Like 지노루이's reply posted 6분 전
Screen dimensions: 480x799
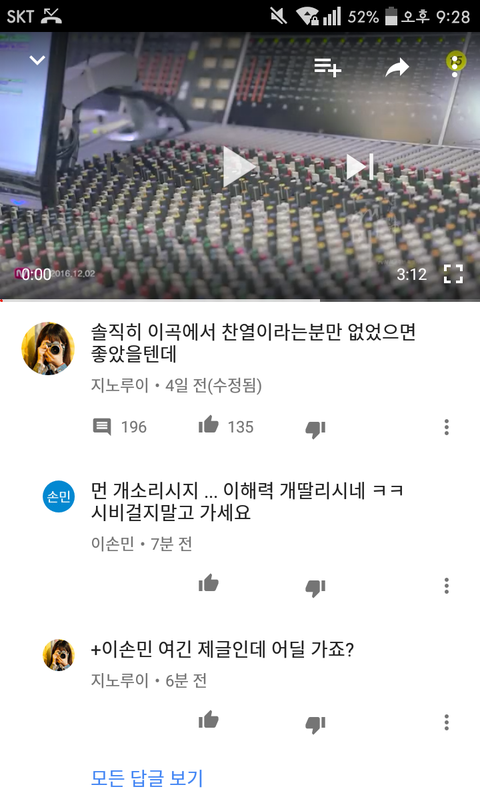[x=208, y=720]
